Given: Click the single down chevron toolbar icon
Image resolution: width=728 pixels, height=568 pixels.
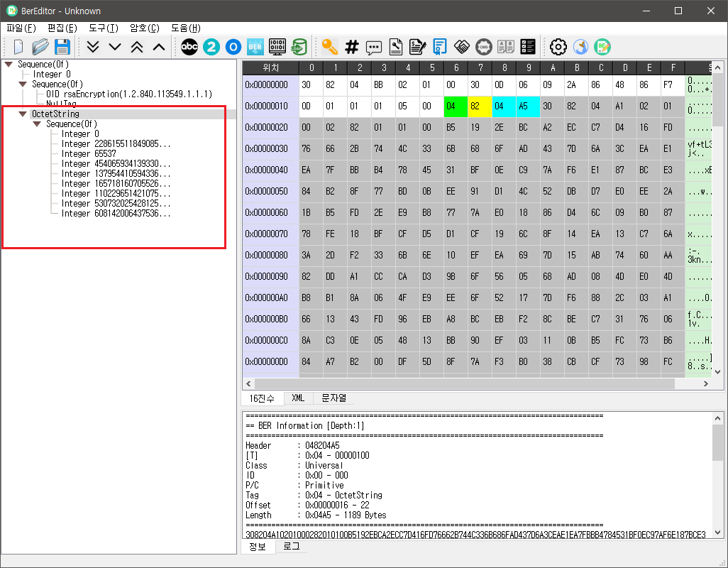Looking at the screenshot, I should tap(115, 47).
